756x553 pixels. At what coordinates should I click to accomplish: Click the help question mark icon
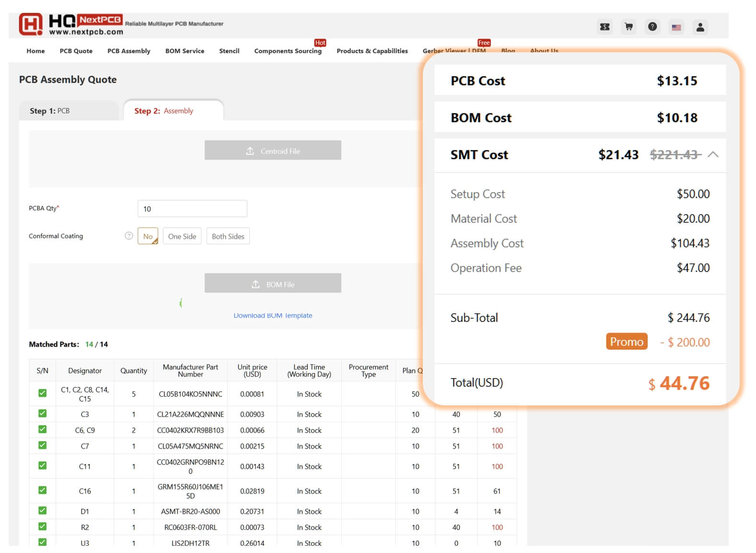point(652,27)
